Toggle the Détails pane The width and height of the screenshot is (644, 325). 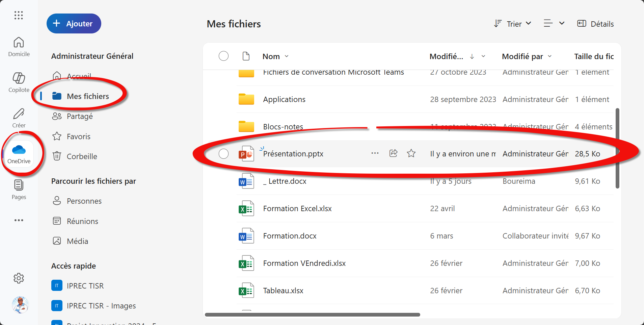pos(596,24)
